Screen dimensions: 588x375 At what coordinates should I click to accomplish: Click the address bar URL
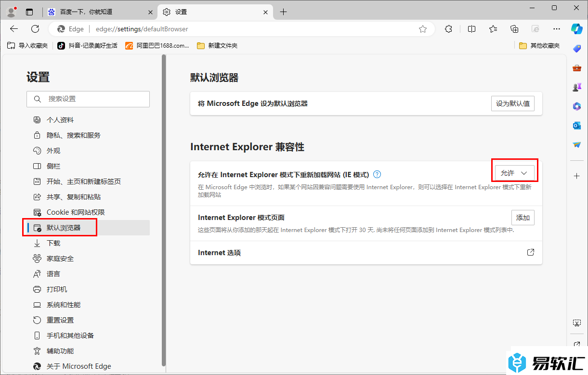coord(142,29)
